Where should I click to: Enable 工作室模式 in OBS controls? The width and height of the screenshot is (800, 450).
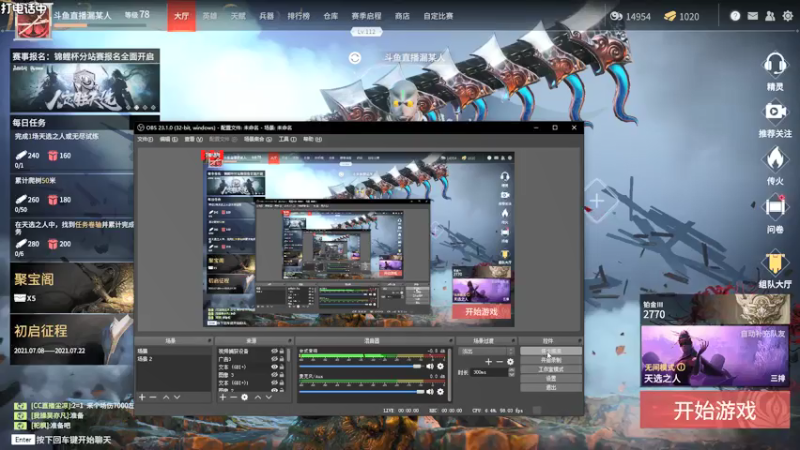point(551,369)
